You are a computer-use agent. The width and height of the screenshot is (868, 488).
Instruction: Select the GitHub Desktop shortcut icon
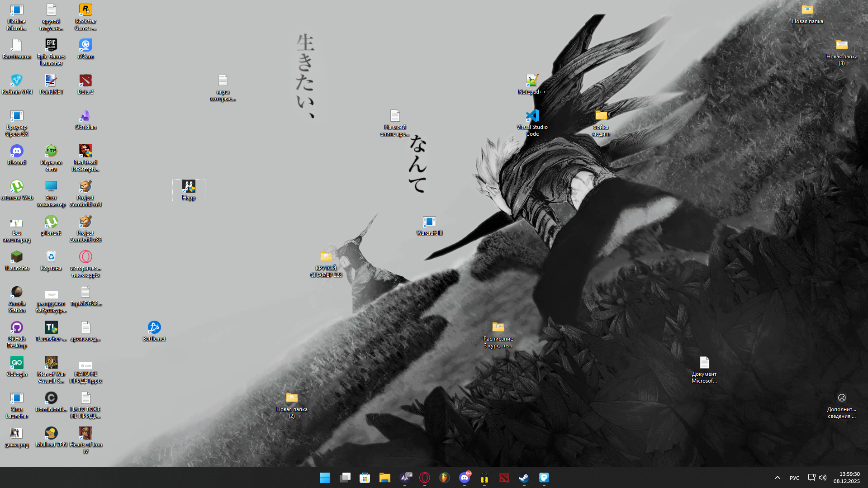[x=17, y=335]
